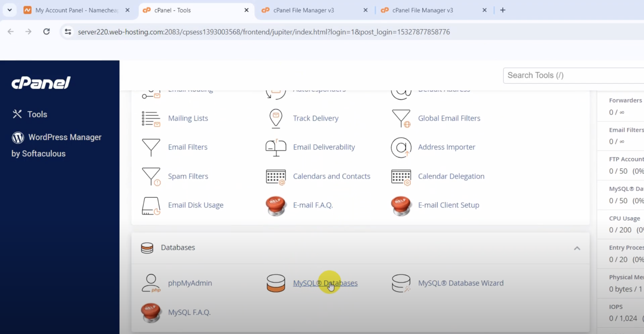Open the MySQL Databases link
644x334 pixels.
point(325,283)
